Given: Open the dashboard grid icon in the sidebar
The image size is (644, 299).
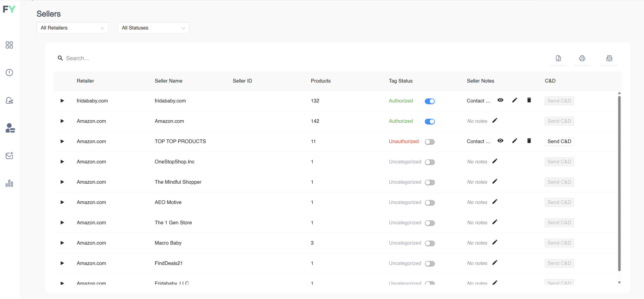Looking at the screenshot, I should coord(9,45).
